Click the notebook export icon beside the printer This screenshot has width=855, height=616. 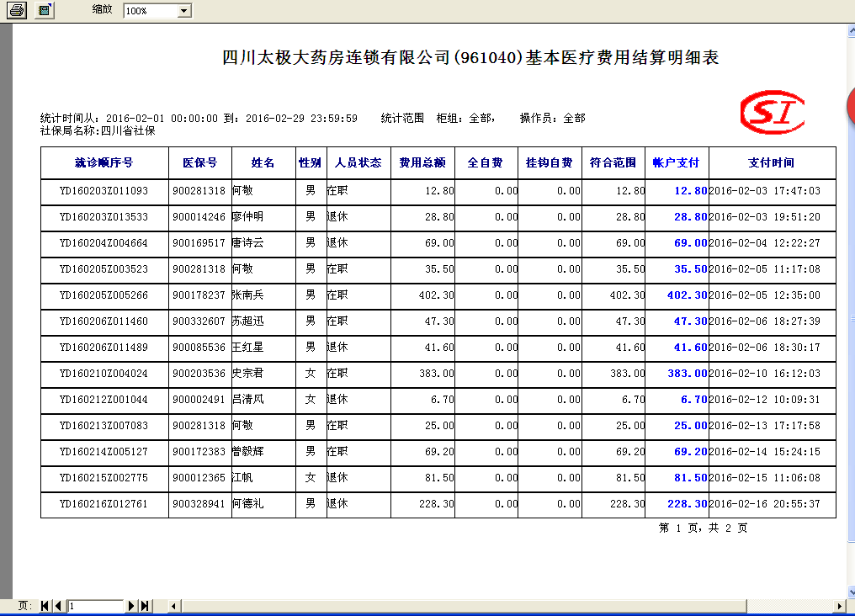pyautogui.click(x=44, y=10)
